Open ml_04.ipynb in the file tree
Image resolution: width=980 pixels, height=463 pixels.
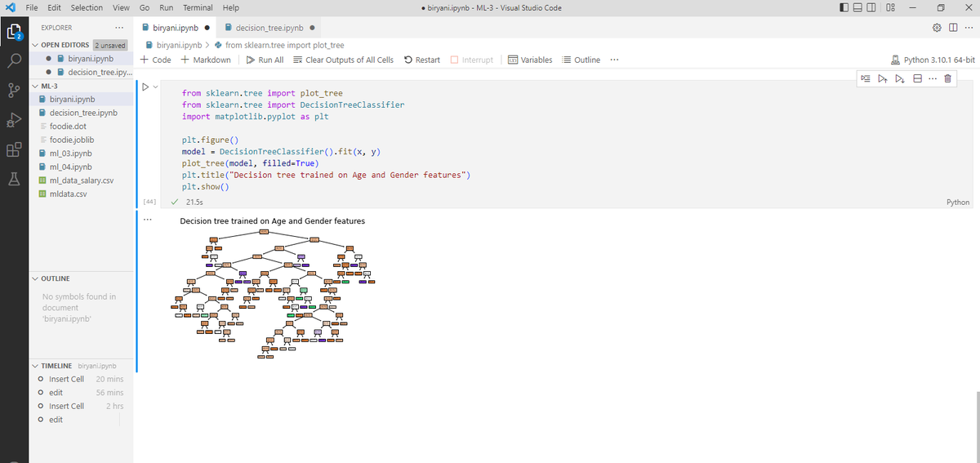[80, 167]
